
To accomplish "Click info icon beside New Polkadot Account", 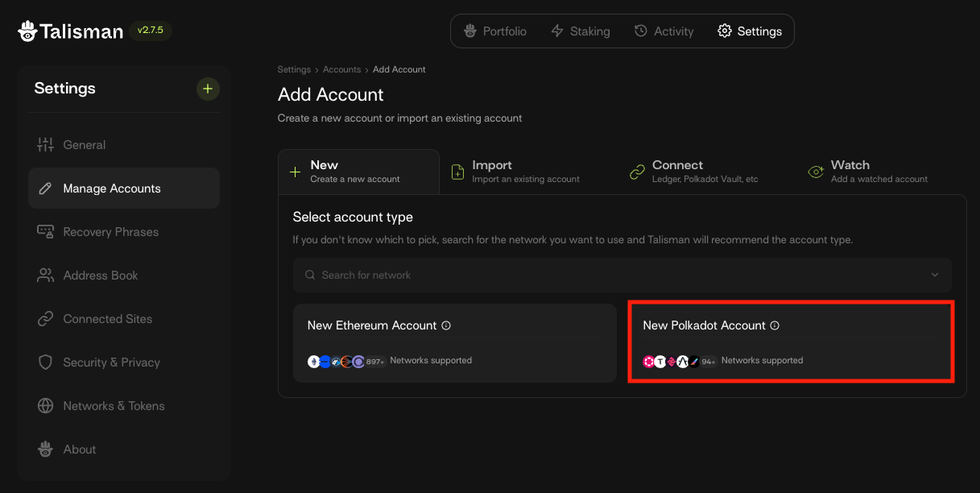I will point(775,325).
